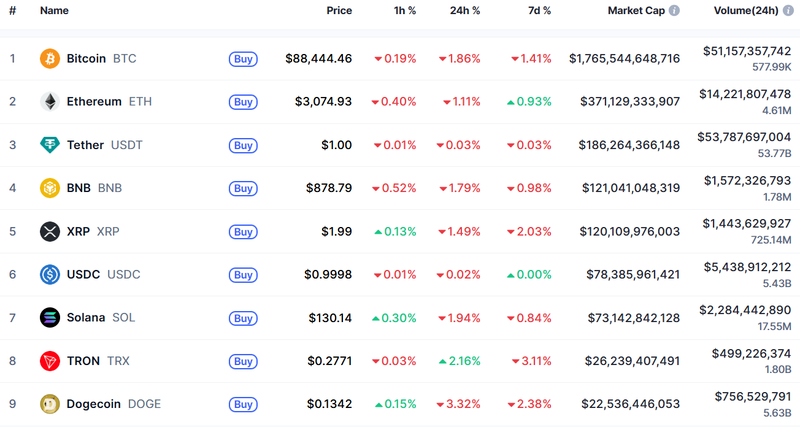Sort by rank number column header
The width and height of the screenshot is (800, 427).
(12, 11)
